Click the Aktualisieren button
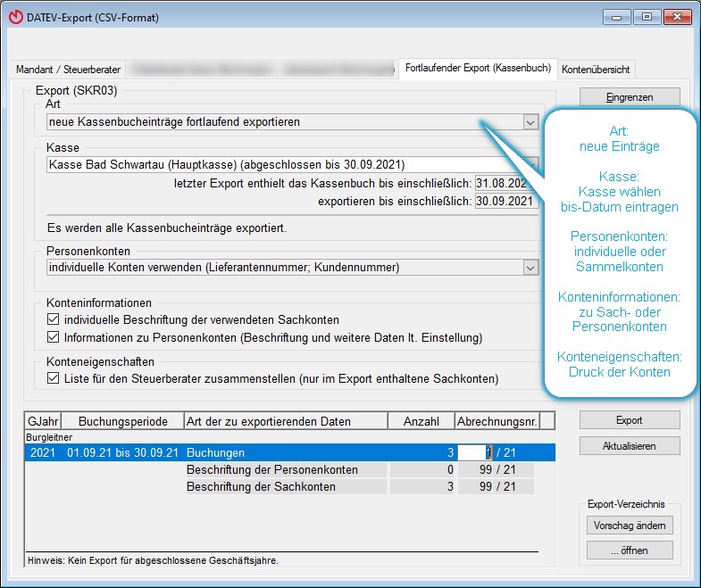 (x=630, y=446)
